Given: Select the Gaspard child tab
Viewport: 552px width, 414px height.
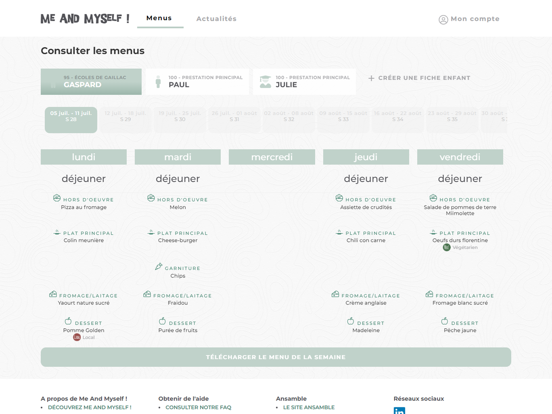Looking at the screenshot, I should pyautogui.click(x=91, y=82).
